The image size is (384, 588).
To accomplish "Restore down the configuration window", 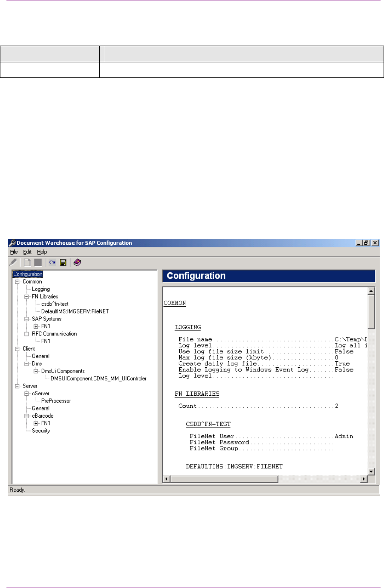I will click(366, 243).
